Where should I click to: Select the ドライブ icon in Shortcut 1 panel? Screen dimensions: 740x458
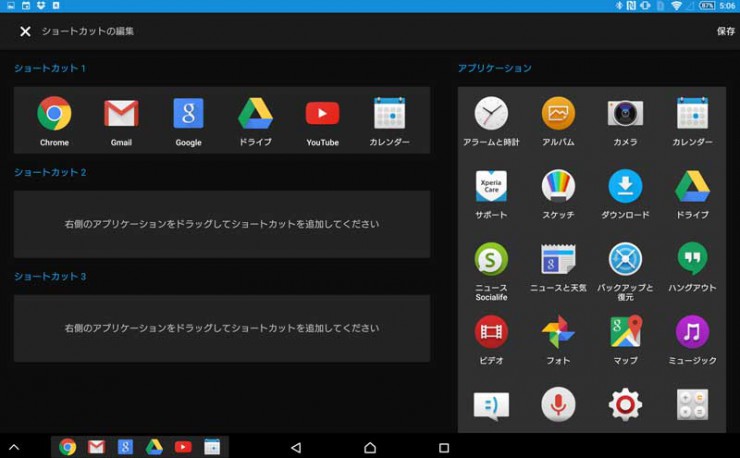tap(255, 113)
